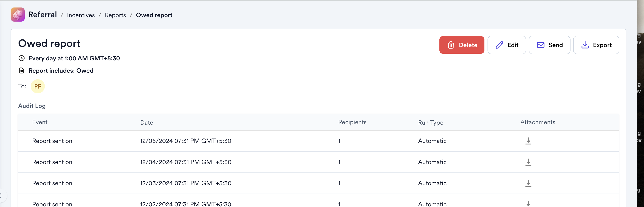The image size is (644, 207).
Task: Edit the Owed report
Action: click(507, 45)
